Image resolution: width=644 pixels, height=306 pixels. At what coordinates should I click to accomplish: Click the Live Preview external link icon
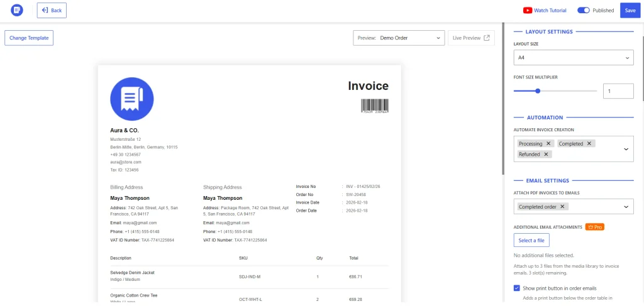click(487, 38)
